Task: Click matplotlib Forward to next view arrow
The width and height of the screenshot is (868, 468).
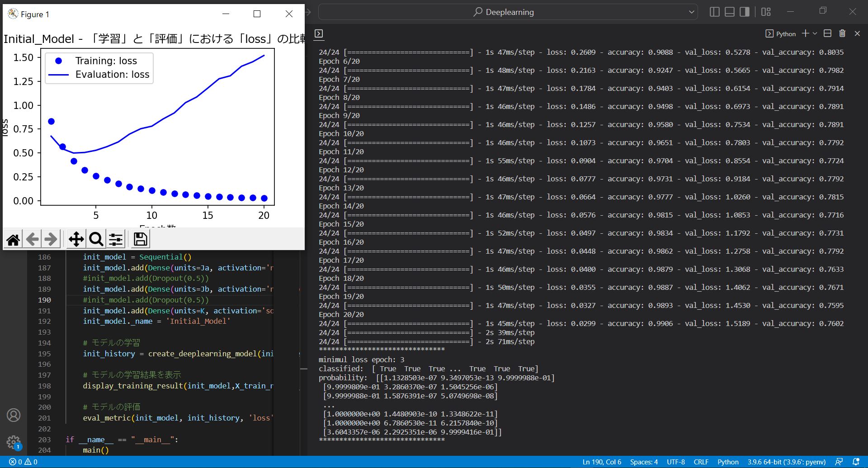Action: tap(51, 239)
